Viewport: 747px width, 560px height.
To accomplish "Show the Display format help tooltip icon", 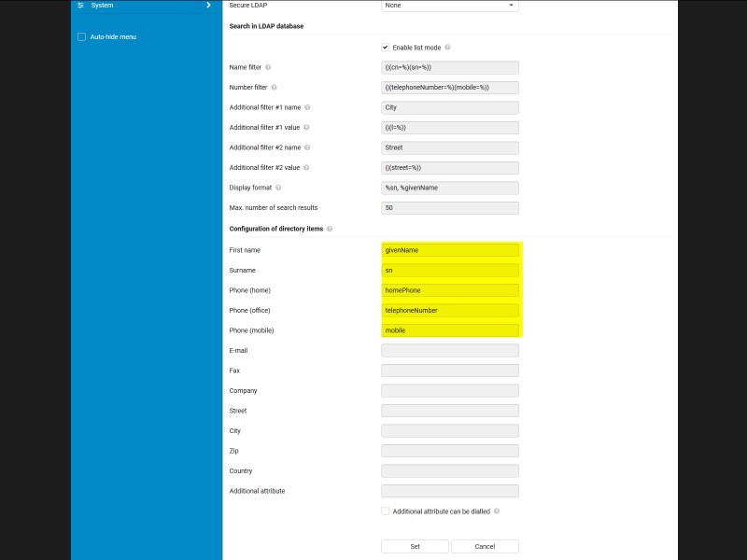I will (x=279, y=188).
